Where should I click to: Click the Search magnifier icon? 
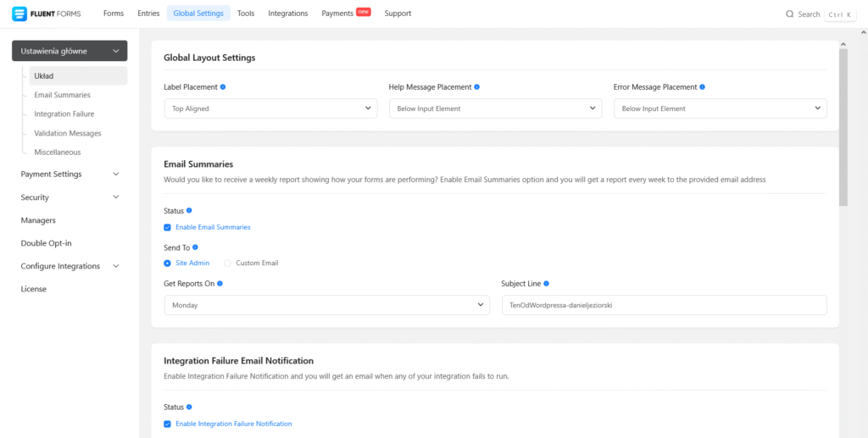click(790, 14)
